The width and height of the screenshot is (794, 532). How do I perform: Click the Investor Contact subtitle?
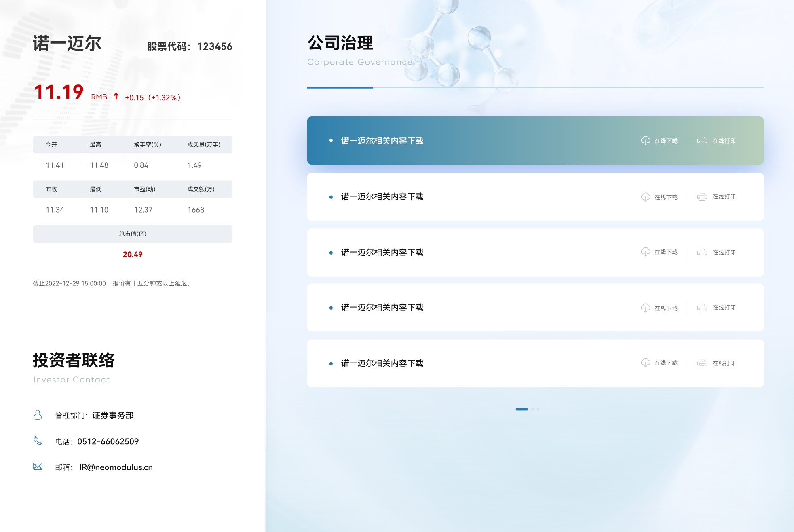coord(72,380)
